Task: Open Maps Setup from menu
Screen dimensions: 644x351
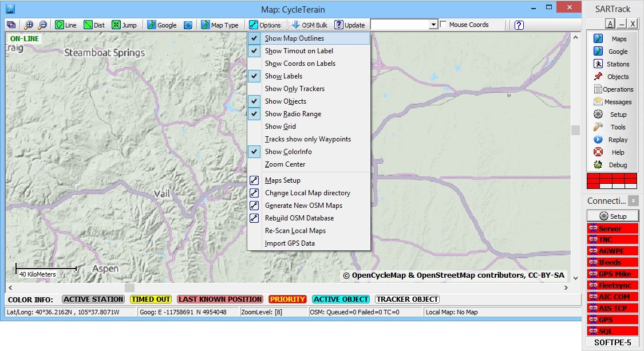Action: click(309, 180)
